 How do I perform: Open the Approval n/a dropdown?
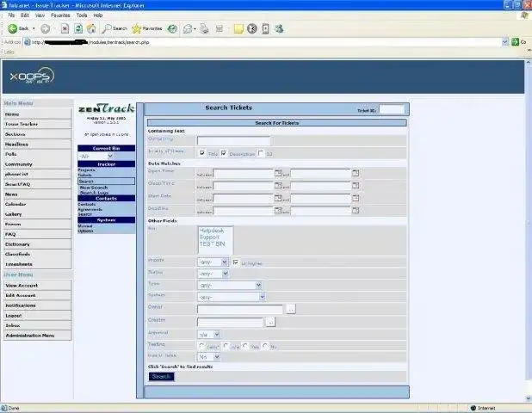click(209, 335)
